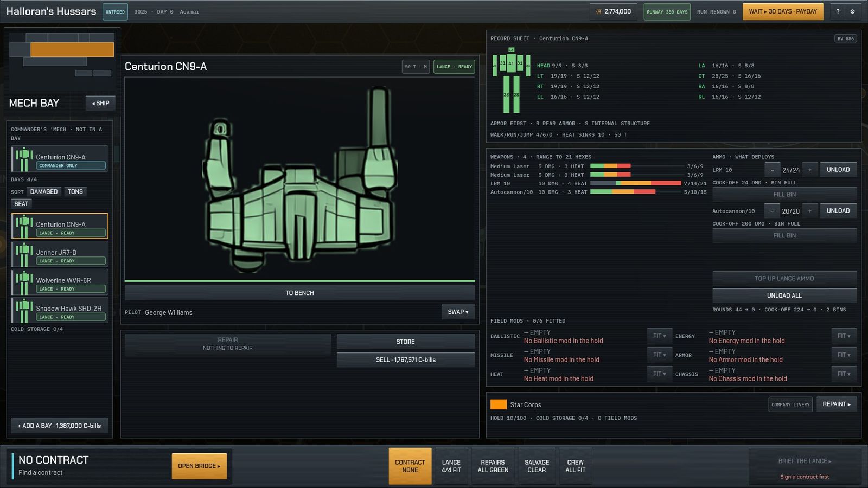This screenshot has width=868, height=488.
Task: Open the help question mark icon
Action: click(x=838, y=11)
